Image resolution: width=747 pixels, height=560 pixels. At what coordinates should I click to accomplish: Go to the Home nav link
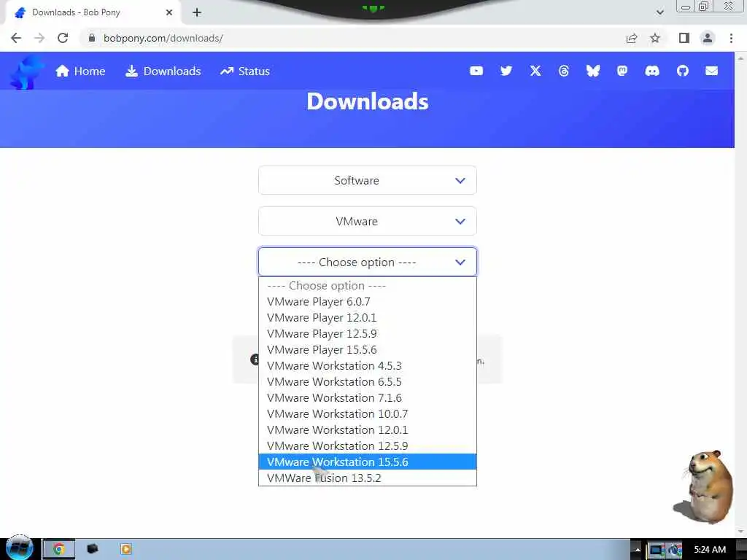click(80, 71)
